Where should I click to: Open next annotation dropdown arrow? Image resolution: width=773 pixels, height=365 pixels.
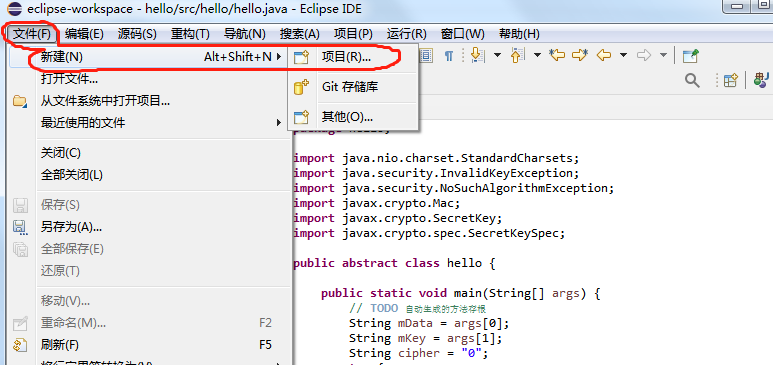pyautogui.click(x=497, y=55)
